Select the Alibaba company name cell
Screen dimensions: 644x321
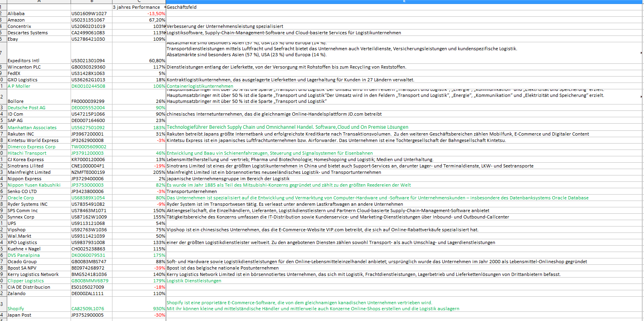[39, 14]
